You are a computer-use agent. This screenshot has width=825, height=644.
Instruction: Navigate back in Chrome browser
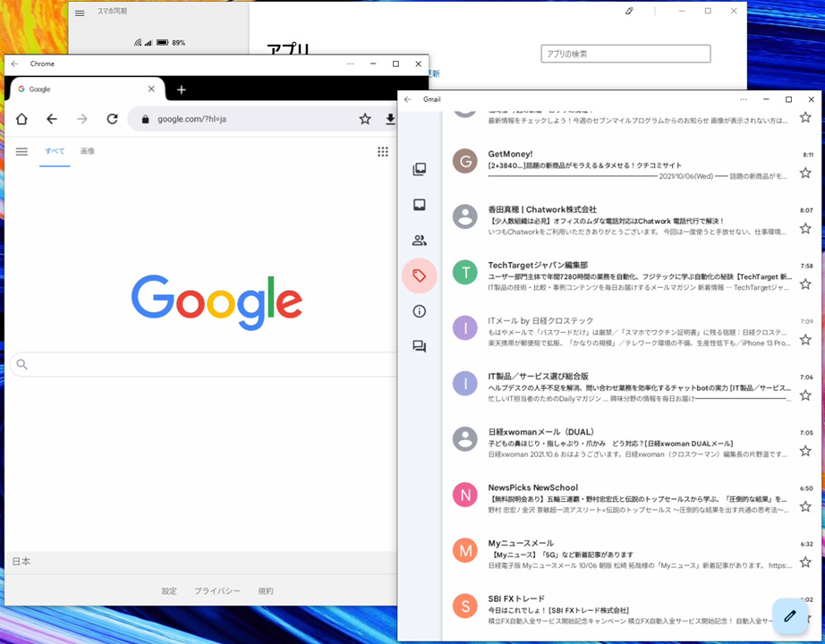click(52, 119)
